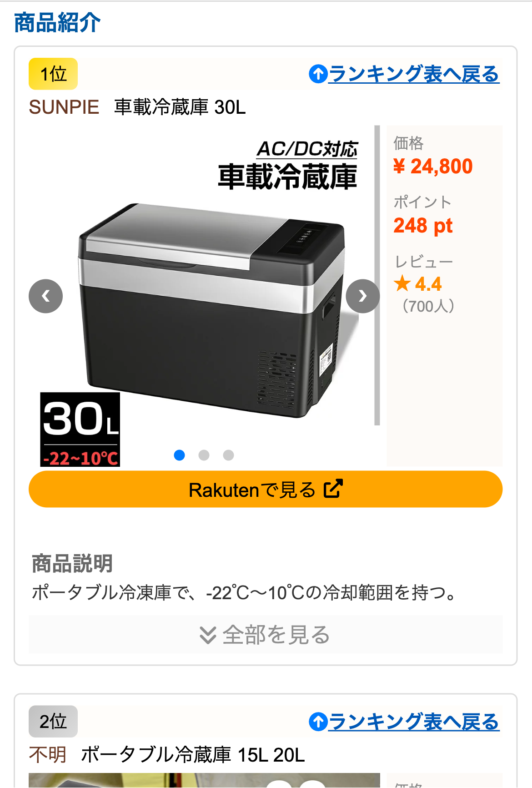The height and width of the screenshot is (788, 532).
Task: Click the star rating icon next to 4.4
Action: [x=402, y=283]
